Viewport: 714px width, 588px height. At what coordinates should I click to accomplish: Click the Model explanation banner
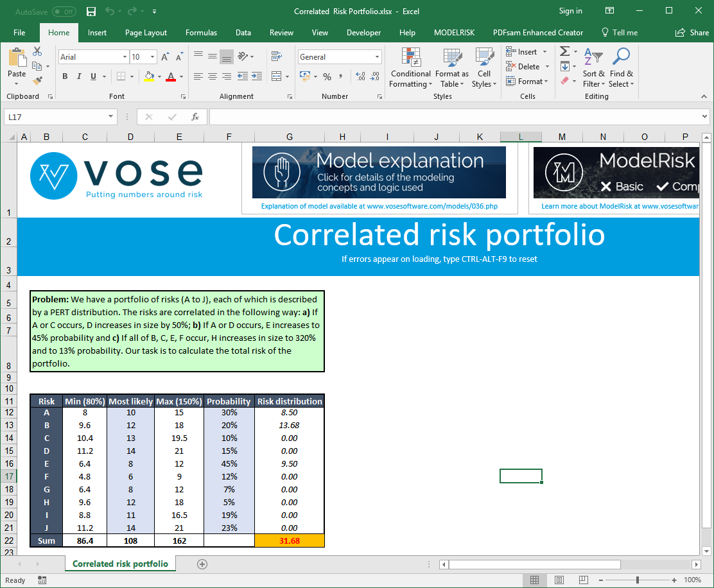click(378, 172)
